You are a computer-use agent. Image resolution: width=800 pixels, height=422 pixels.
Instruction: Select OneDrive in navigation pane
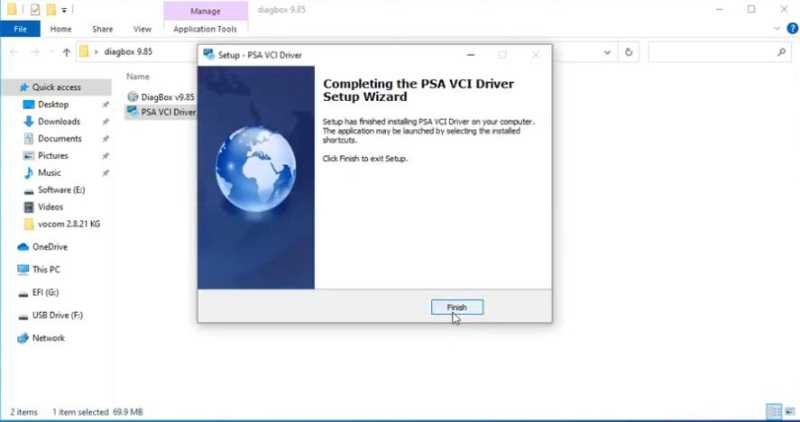pyautogui.click(x=49, y=247)
